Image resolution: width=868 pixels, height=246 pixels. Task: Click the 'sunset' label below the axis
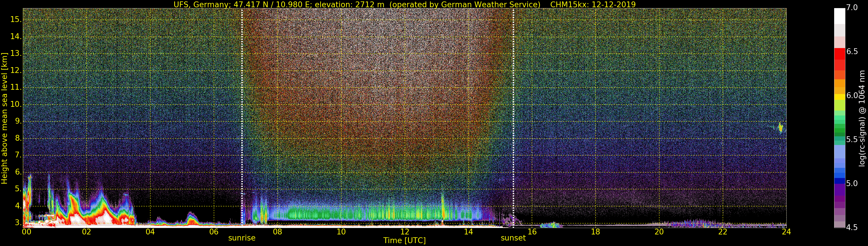(x=513, y=238)
